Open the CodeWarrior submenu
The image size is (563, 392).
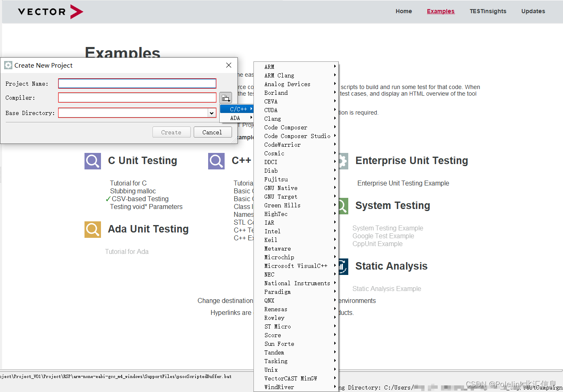click(x=296, y=145)
